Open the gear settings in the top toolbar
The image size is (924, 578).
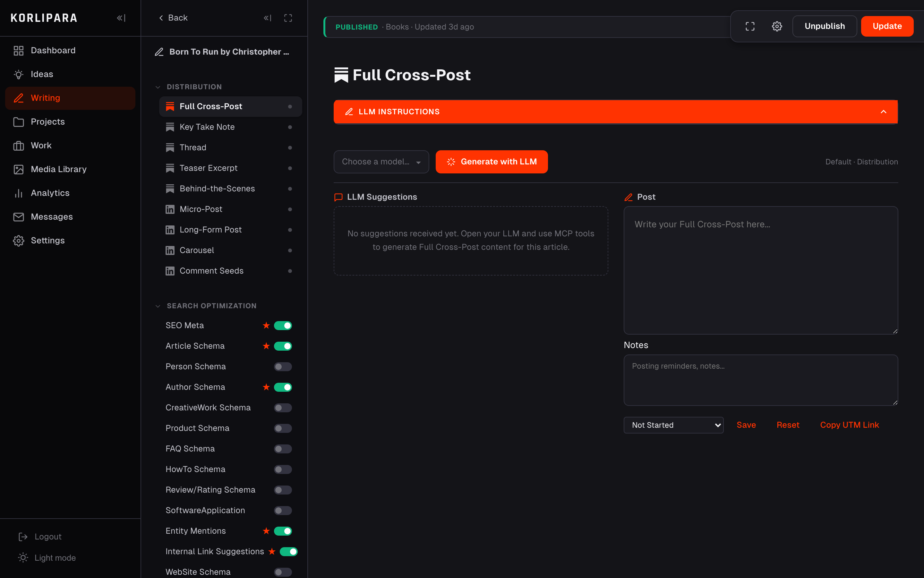(777, 26)
